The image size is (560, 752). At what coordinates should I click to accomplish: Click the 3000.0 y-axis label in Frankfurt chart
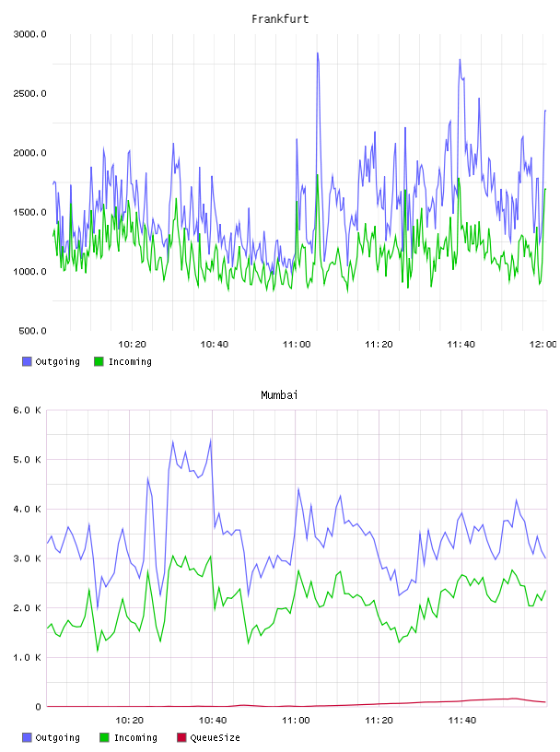point(29,34)
